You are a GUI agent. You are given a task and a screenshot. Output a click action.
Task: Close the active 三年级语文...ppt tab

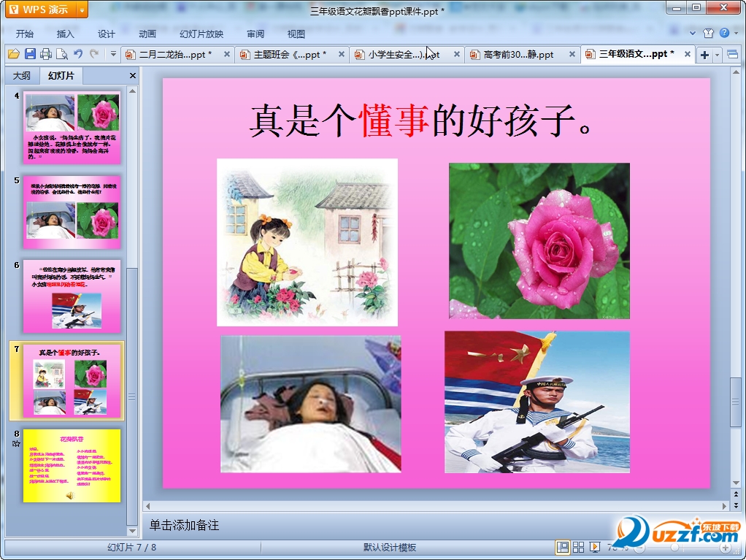pyautogui.click(x=688, y=54)
